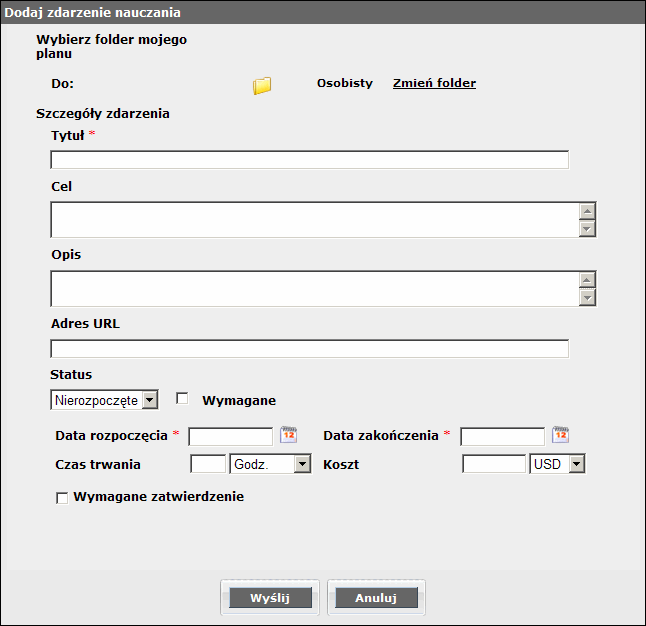The width and height of the screenshot is (646, 626).
Task: Open the USD currency dropdown
Action: (557, 464)
